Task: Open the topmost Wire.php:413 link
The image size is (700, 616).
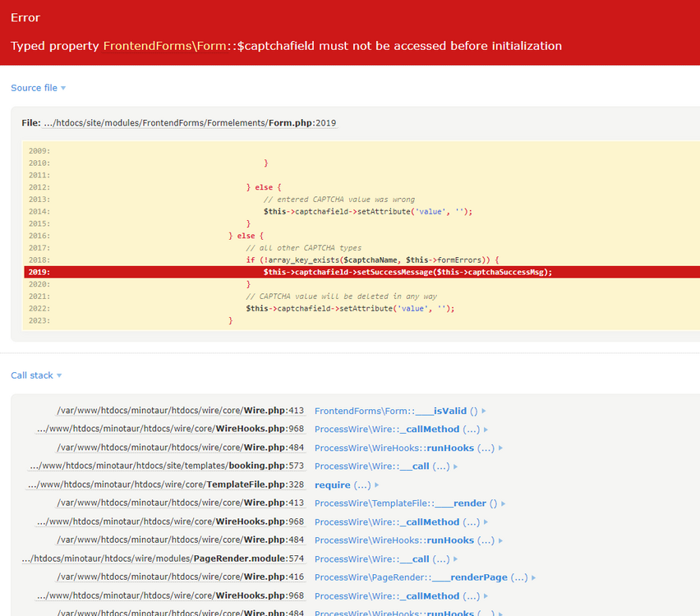Action: (182, 411)
